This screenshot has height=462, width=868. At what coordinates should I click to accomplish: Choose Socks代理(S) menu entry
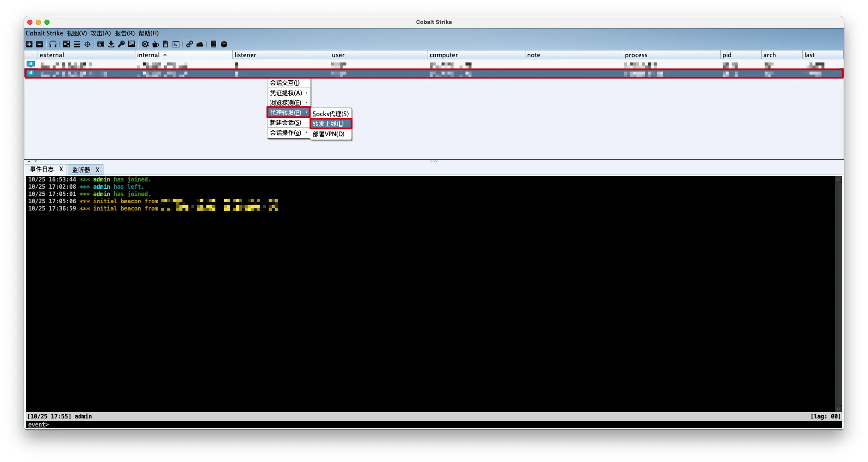click(x=331, y=114)
